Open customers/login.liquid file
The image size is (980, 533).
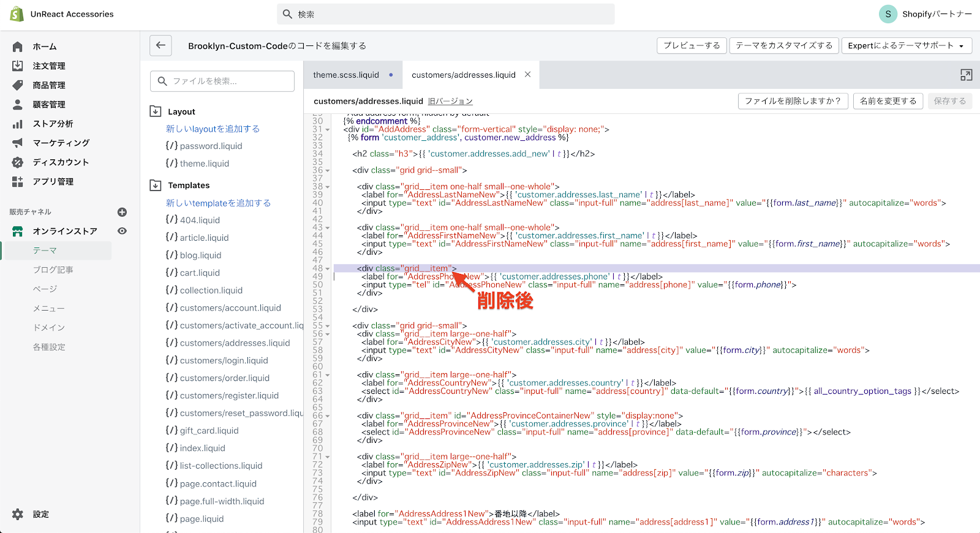224,360
